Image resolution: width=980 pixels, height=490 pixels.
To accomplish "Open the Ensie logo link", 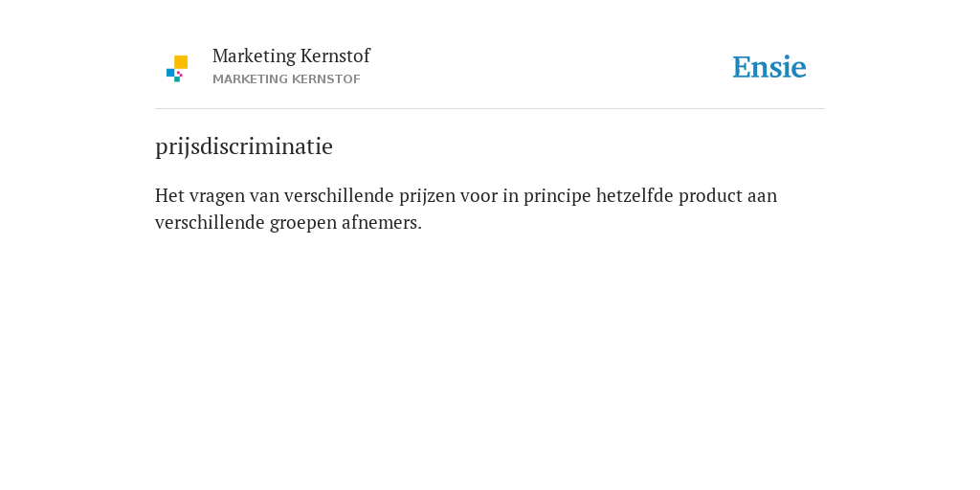I will (x=769, y=67).
